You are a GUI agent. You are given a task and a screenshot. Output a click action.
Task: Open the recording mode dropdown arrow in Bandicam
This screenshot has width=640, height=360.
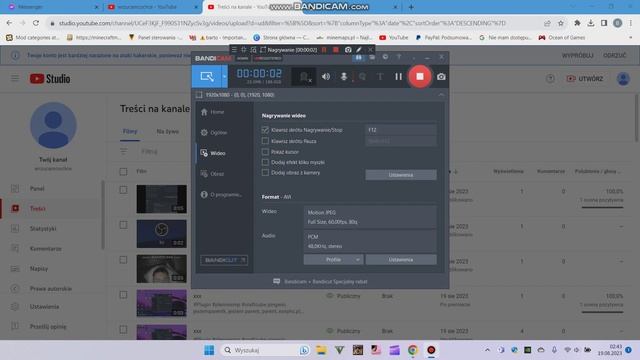(224, 76)
